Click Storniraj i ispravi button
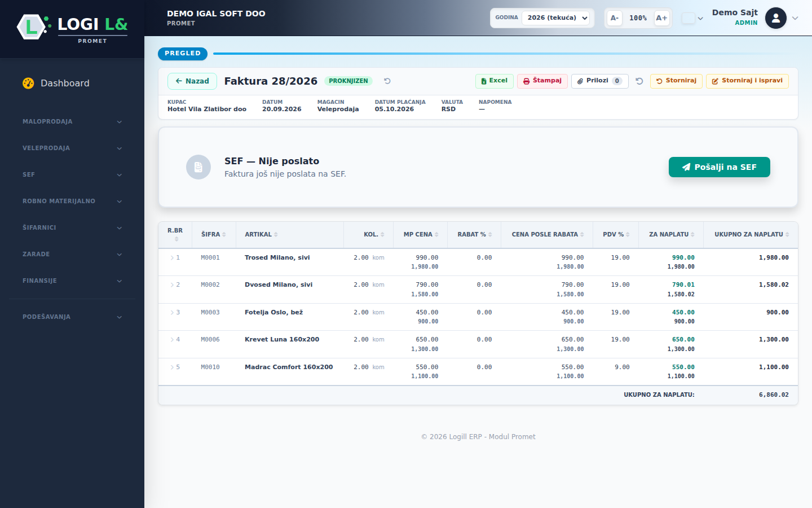The height and width of the screenshot is (508, 812). pyautogui.click(x=747, y=81)
